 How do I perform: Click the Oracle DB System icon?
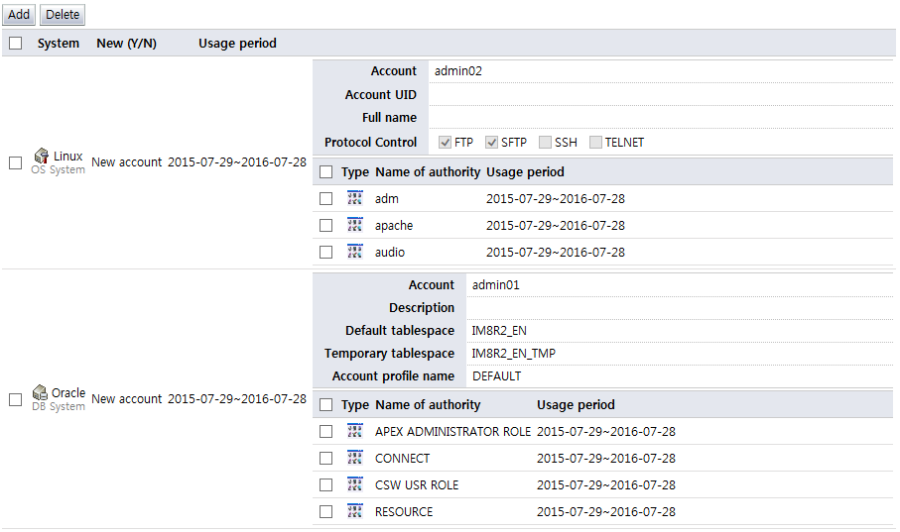41,393
